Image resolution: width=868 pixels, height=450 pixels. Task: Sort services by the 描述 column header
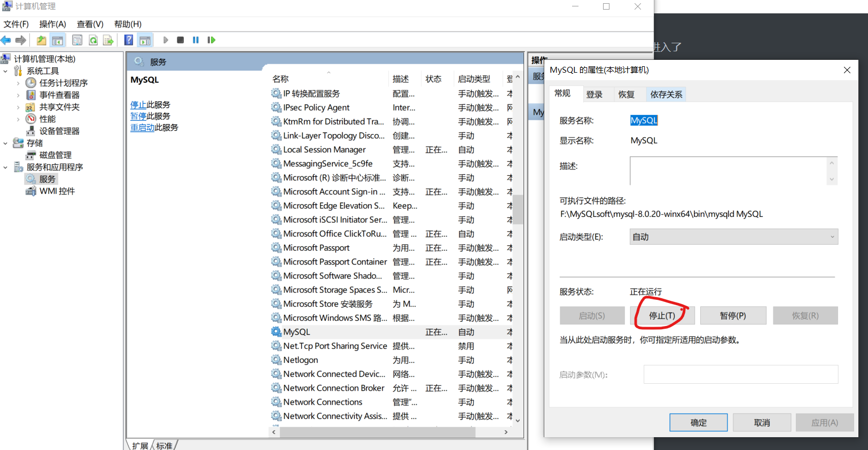pyautogui.click(x=405, y=79)
